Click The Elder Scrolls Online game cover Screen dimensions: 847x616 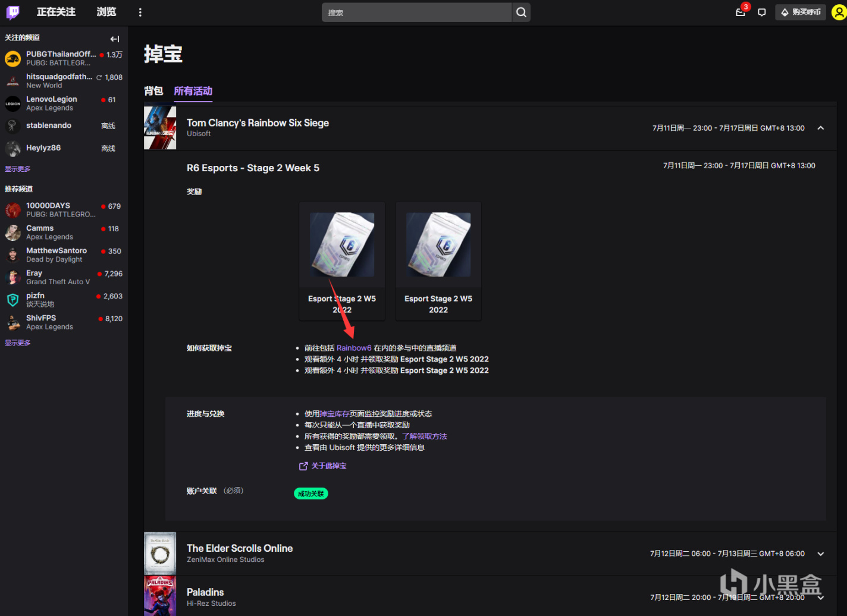pyautogui.click(x=160, y=554)
